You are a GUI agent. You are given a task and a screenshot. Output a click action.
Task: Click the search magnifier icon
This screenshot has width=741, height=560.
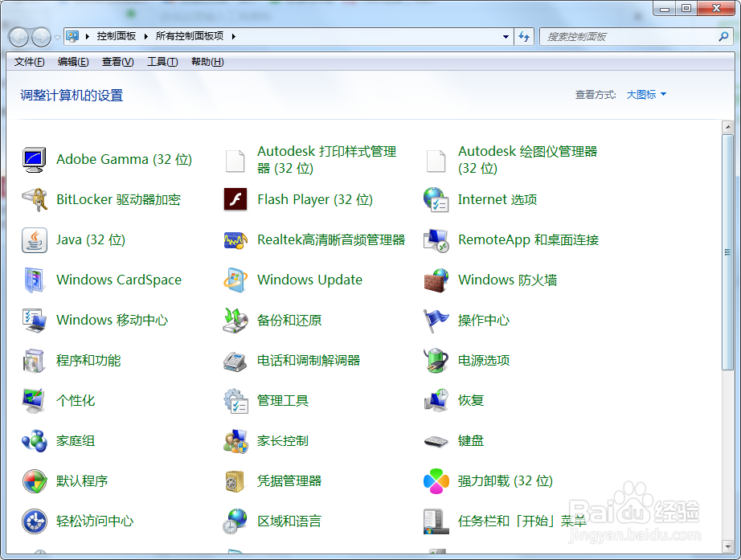723,36
